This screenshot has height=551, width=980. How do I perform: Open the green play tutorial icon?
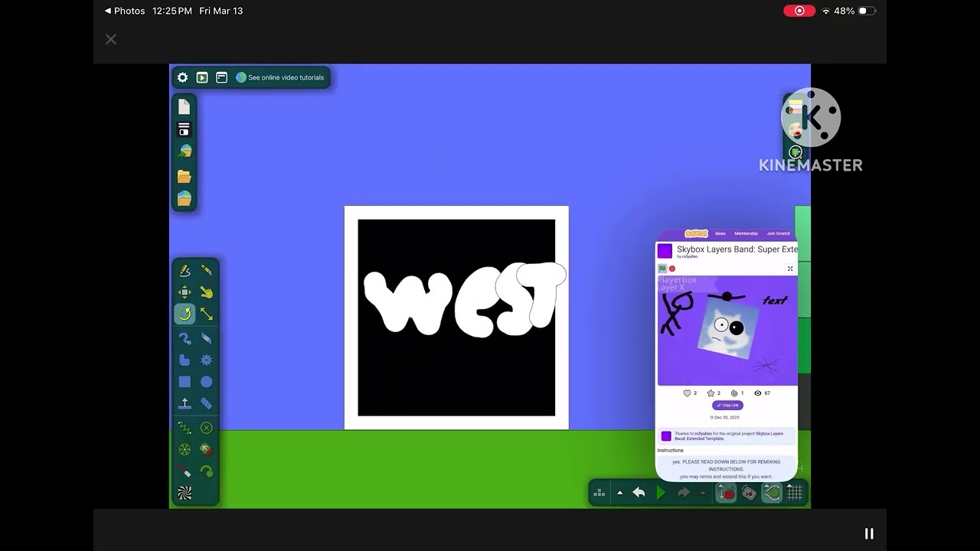pyautogui.click(x=202, y=77)
